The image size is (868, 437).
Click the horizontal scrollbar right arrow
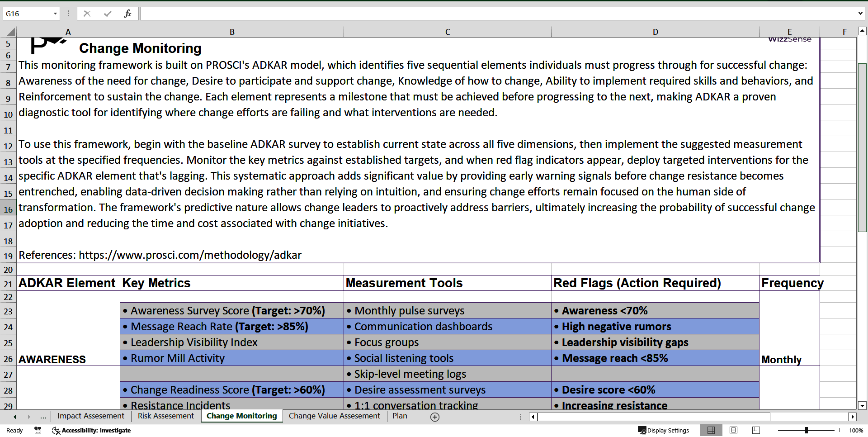(x=852, y=417)
